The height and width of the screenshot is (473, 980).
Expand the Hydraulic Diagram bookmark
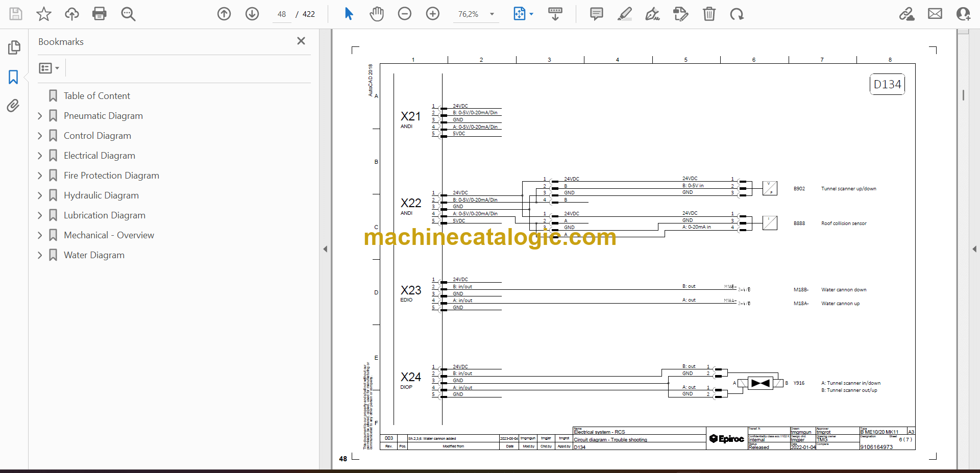(x=40, y=195)
